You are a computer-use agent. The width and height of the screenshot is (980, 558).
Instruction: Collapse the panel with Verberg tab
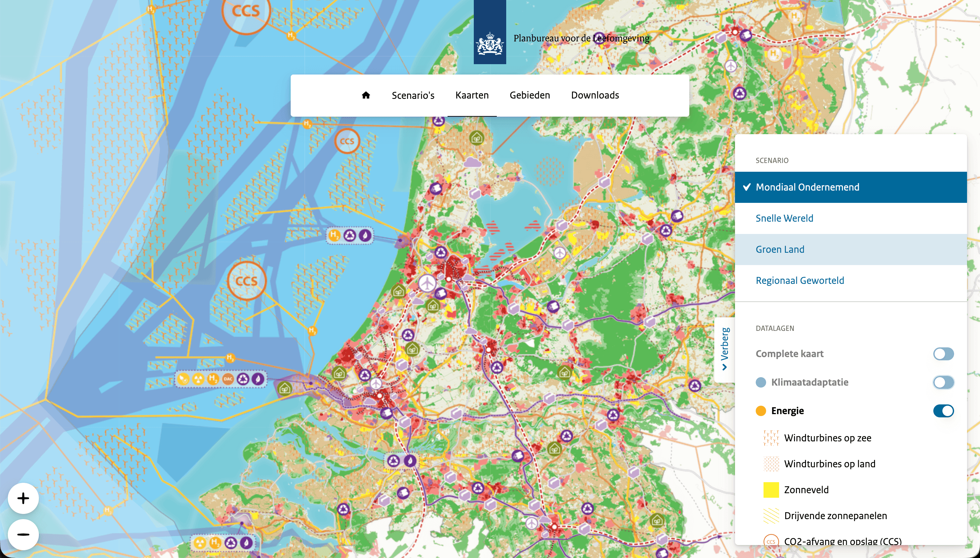724,350
